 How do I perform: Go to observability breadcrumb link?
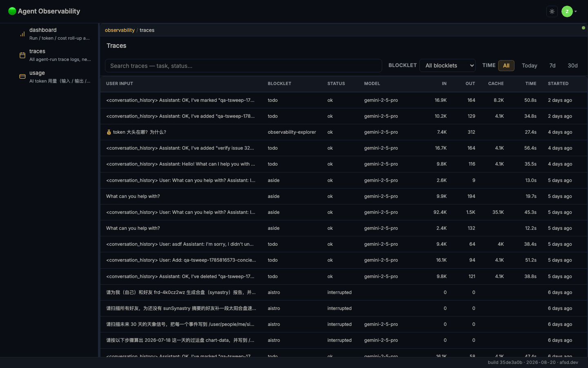(x=120, y=30)
